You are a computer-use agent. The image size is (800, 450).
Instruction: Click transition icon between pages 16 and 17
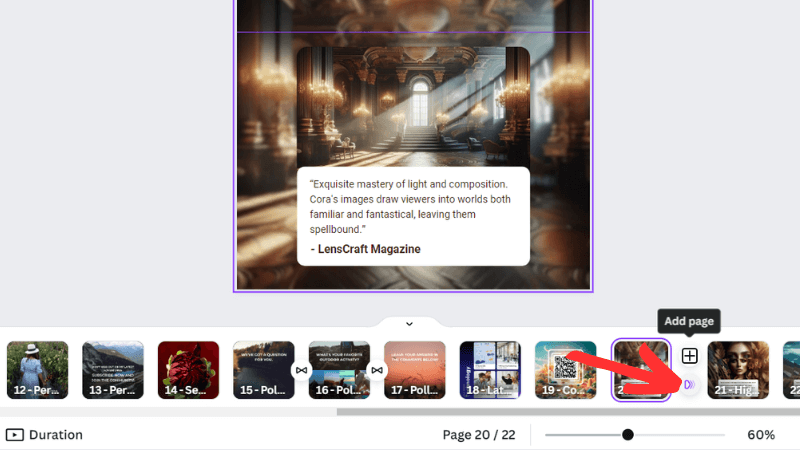coord(377,370)
